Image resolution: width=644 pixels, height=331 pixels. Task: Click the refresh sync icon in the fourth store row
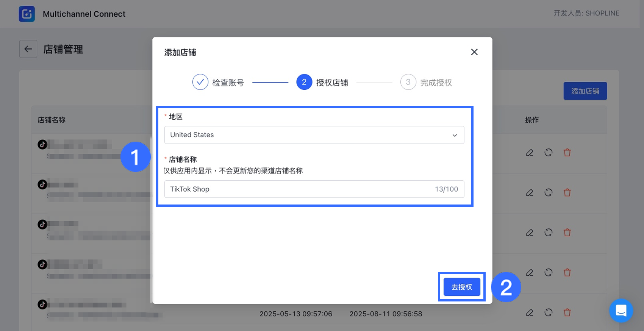[x=549, y=272]
